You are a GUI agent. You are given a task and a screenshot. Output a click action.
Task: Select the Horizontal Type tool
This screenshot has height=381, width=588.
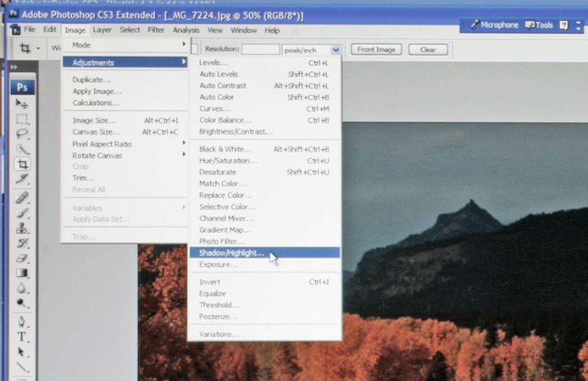coord(23,337)
